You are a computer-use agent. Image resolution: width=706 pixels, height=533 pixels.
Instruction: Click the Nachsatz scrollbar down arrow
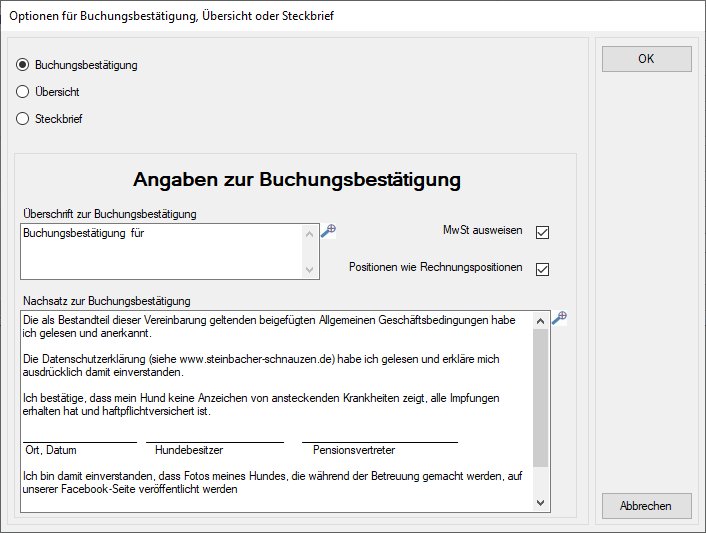click(x=541, y=503)
